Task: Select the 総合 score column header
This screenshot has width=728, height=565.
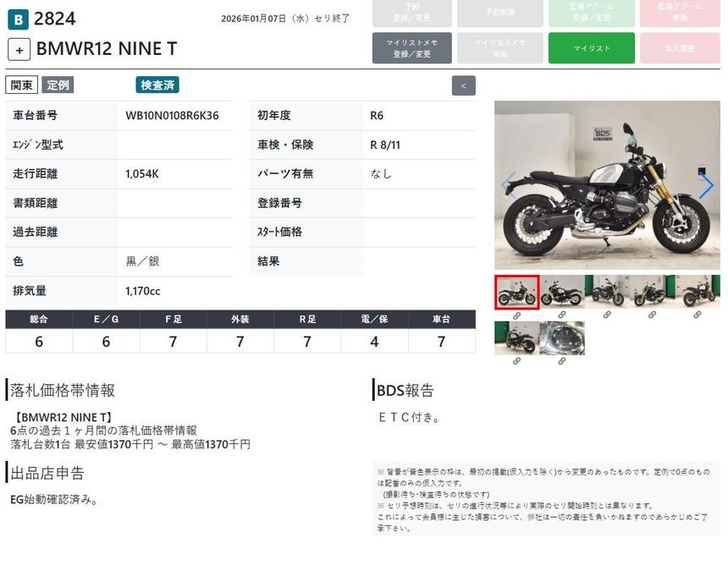Action: [39, 319]
